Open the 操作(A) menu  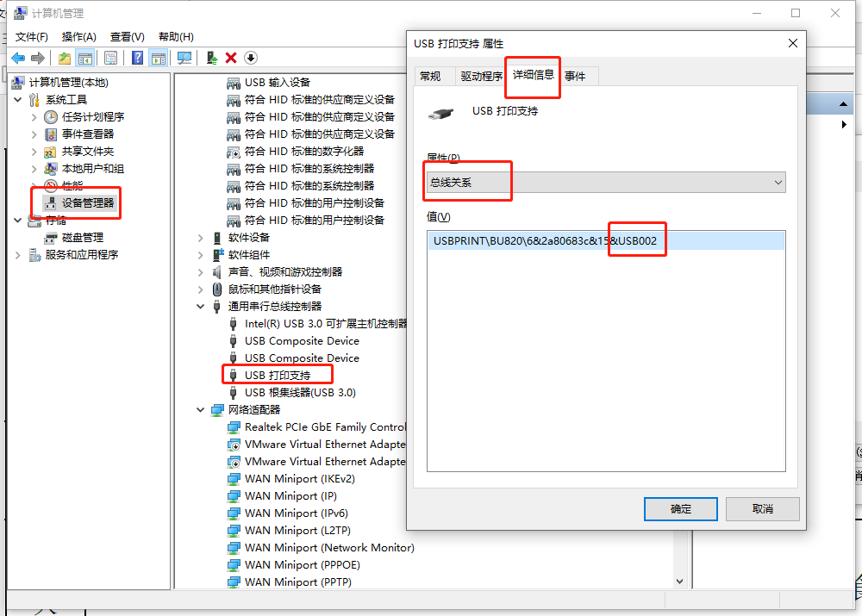tap(78, 36)
